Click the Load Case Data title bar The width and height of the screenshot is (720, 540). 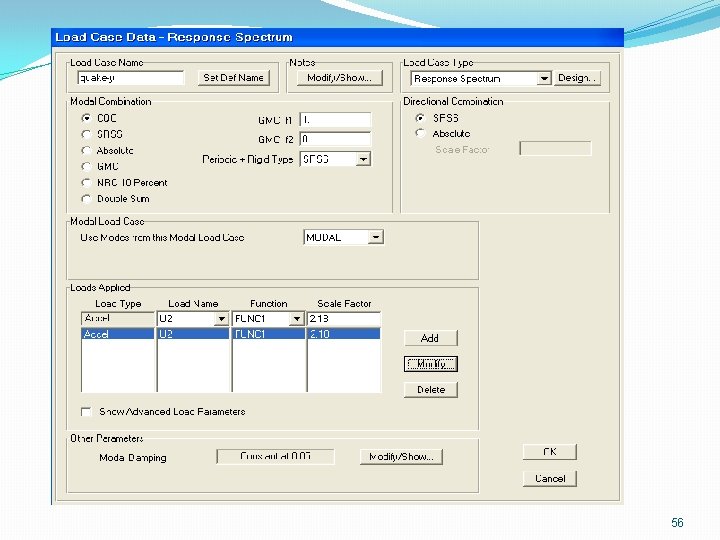(338, 37)
